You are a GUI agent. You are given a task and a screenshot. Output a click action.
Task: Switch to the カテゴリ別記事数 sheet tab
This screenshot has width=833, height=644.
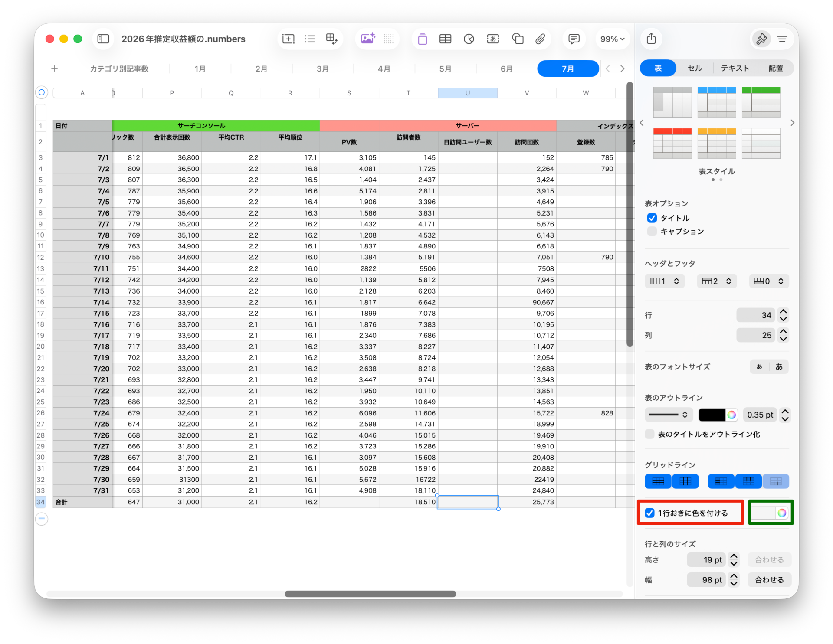(119, 69)
